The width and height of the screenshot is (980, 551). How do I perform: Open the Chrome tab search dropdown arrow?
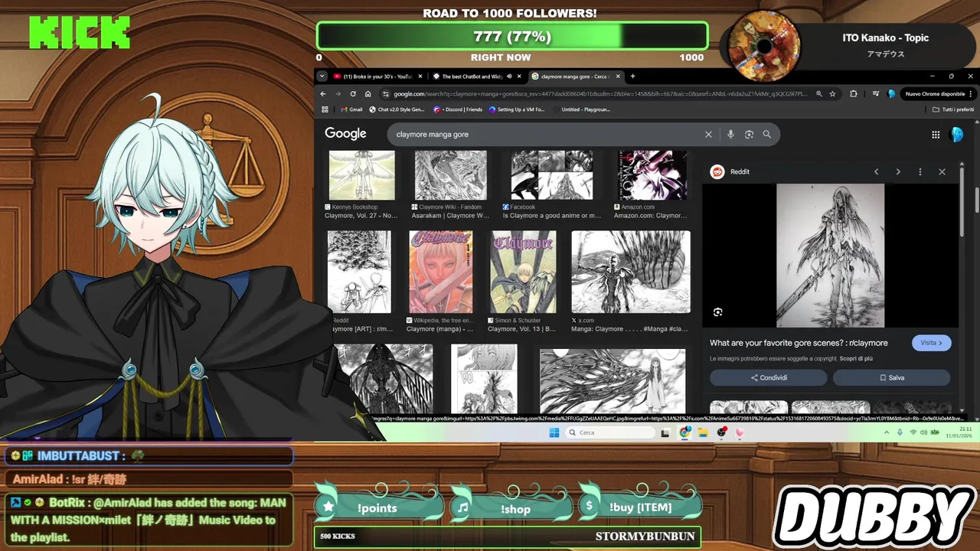click(x=322, y=77)
